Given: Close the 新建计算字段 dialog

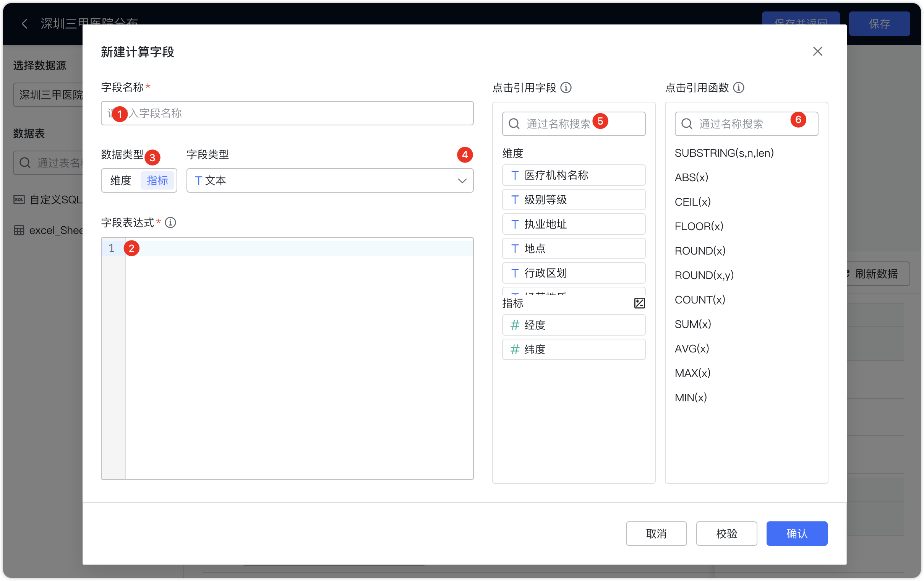Looking at the screenshot, I should pos(817,52).
